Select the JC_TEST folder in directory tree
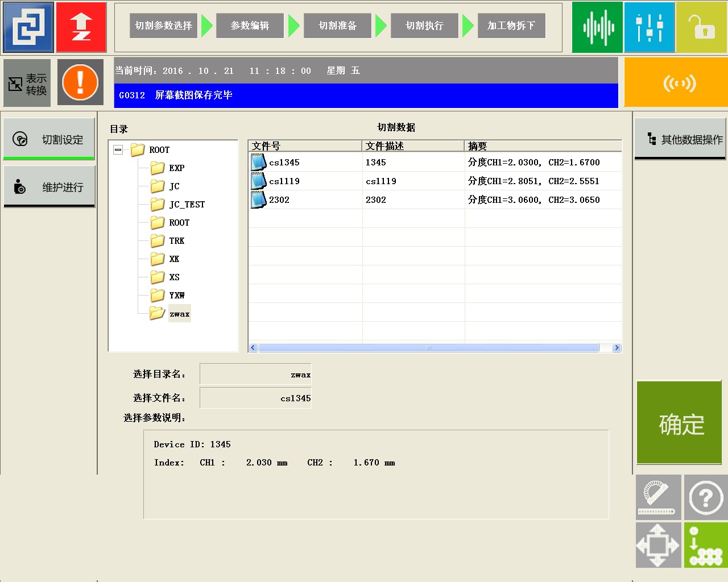This screenshot has width=728, height=582. tap(187, 205)
